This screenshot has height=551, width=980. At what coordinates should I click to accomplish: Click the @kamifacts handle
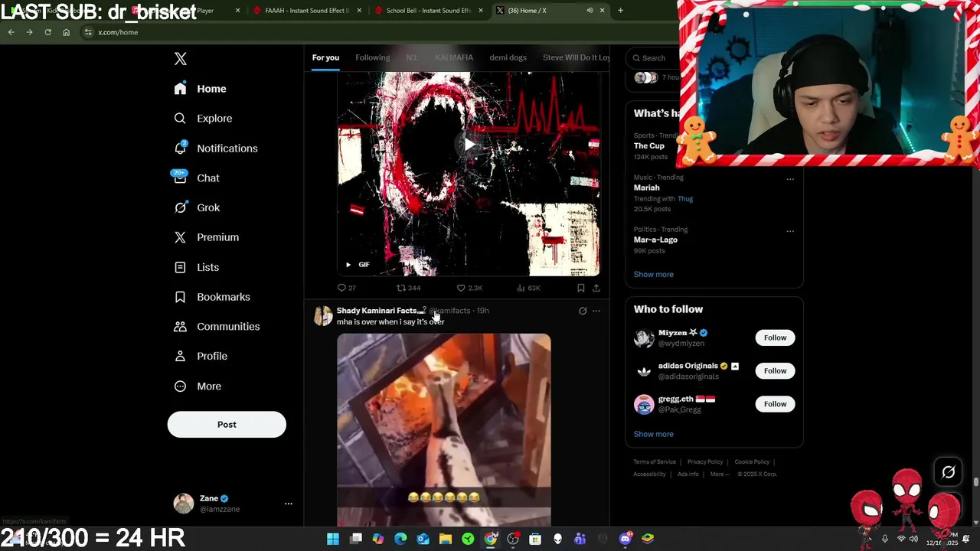click(450, 311)
